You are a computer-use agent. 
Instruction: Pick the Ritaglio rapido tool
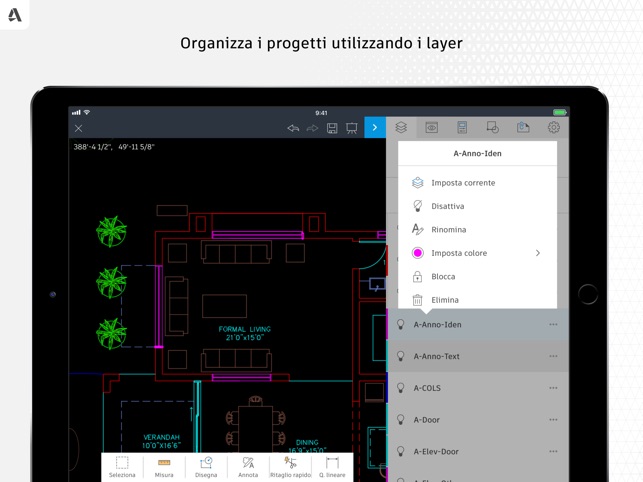click(290, 467)
